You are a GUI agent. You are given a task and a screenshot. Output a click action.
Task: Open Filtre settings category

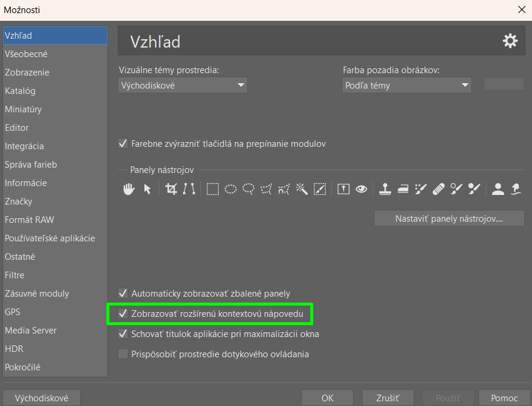point(55,275)
